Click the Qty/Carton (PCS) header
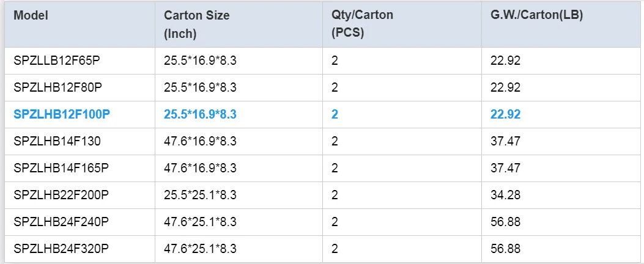The height and width of the screenshot is (264, 644). coord(362,24)
